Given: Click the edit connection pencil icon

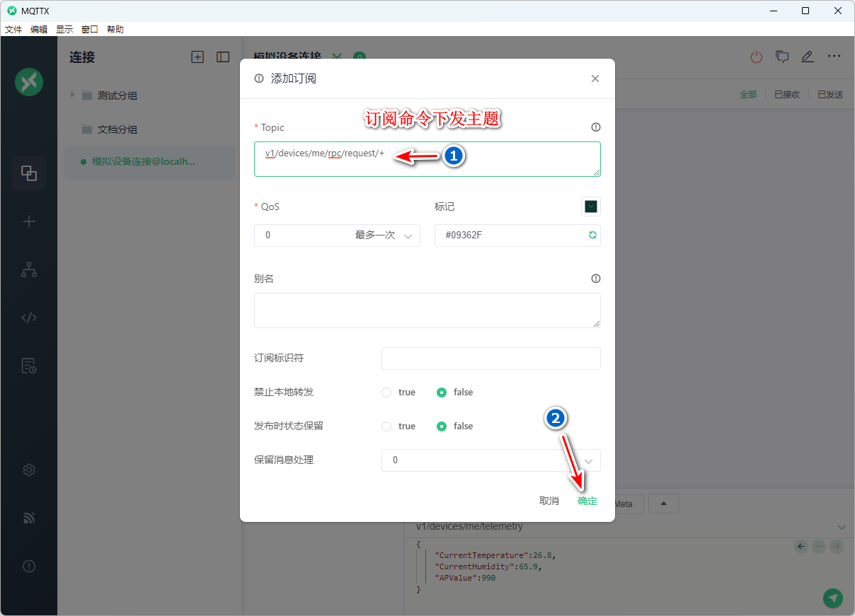Looking at the screenshot, I should 808,57.
